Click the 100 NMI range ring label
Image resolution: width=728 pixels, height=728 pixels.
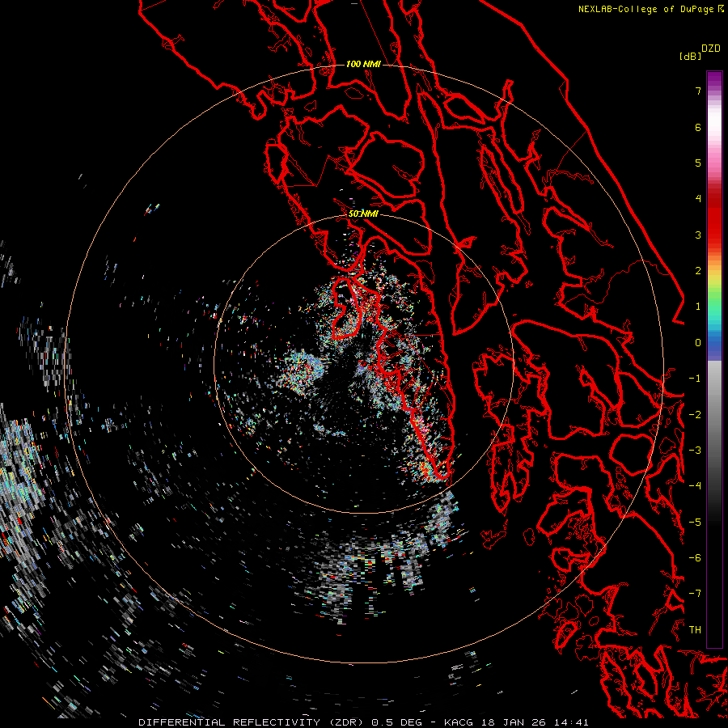[x=363, y=64]
